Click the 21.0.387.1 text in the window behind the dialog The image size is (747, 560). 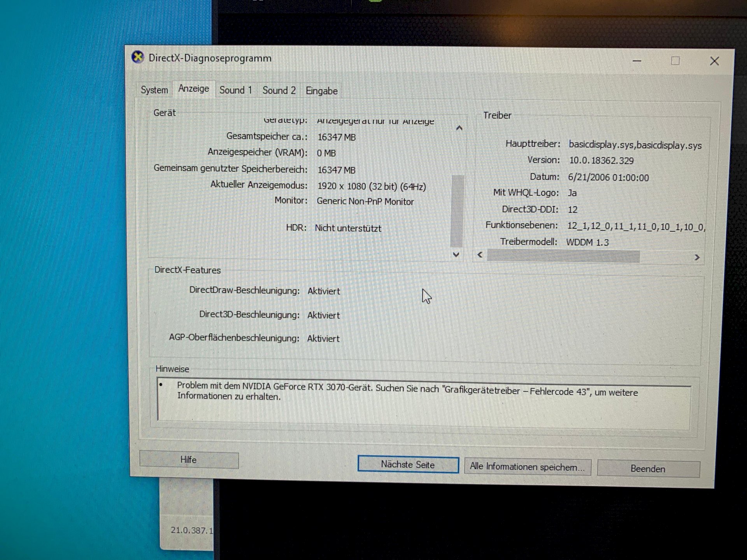192,530
